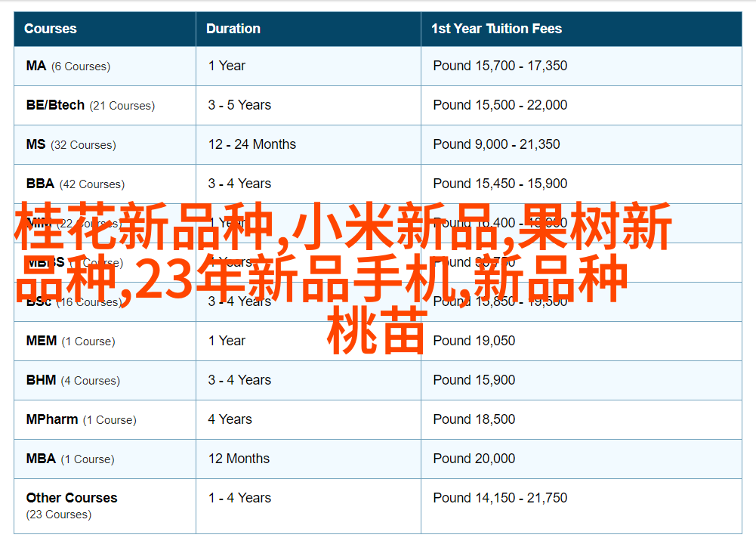Click "1 Year" duration in the MEM row
The image size is (756, 544).
(x=227, y=341)
